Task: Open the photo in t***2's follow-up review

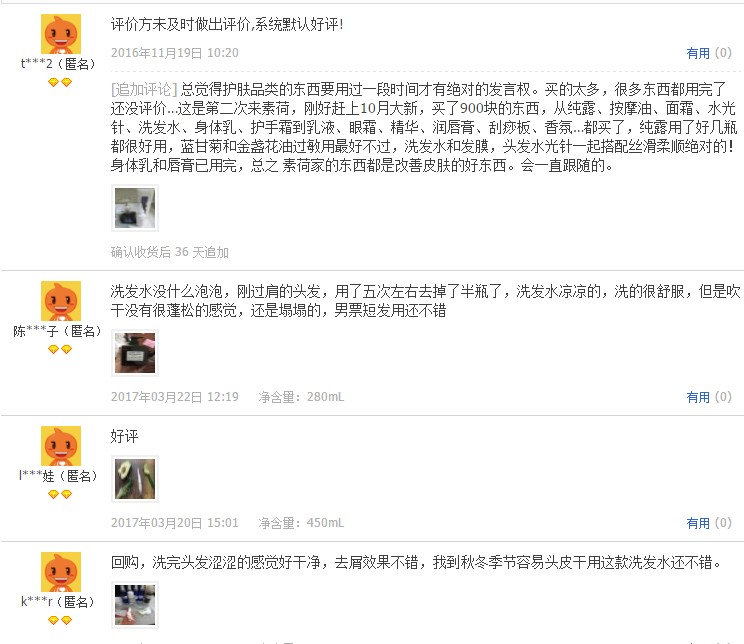Action: (135, 208)
